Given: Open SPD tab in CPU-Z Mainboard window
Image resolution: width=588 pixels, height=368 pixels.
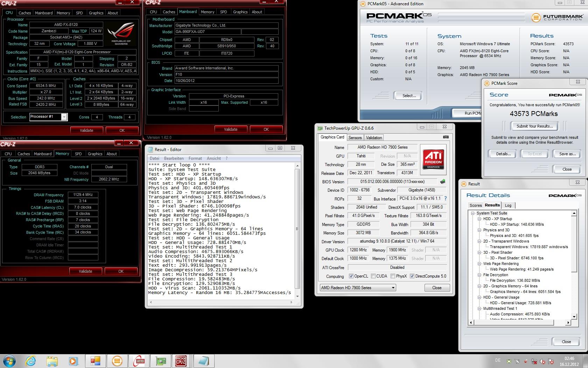Looking at the screenshot, I should [223, 12].
